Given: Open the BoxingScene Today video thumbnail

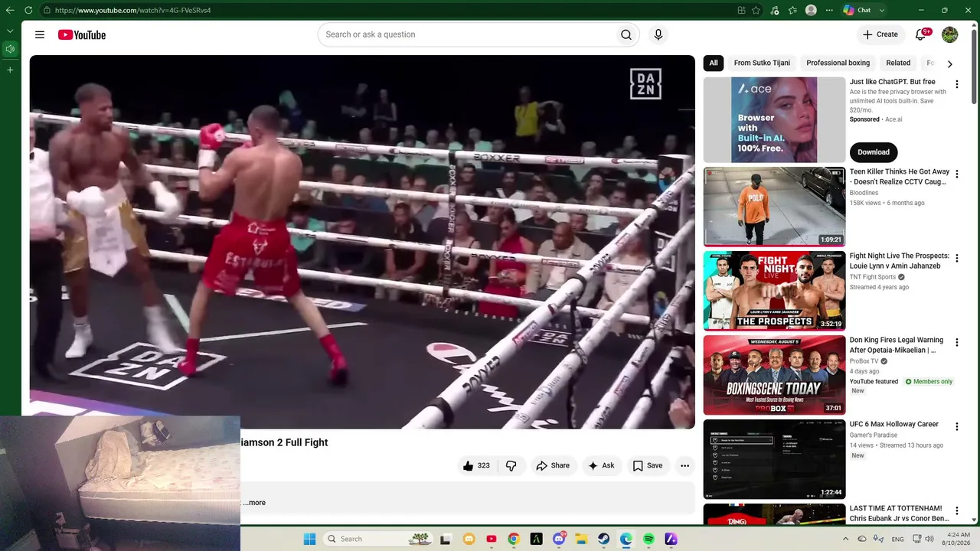Looking at the screenshot, I should (x=774, y=375).
